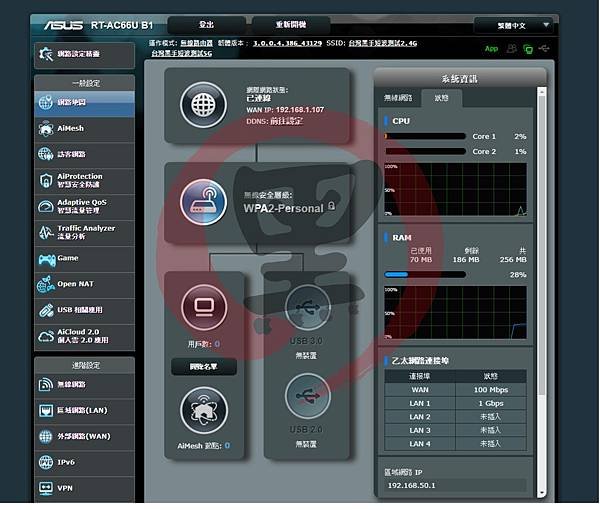Click the system info panel scrollbar

click(541, 245)
